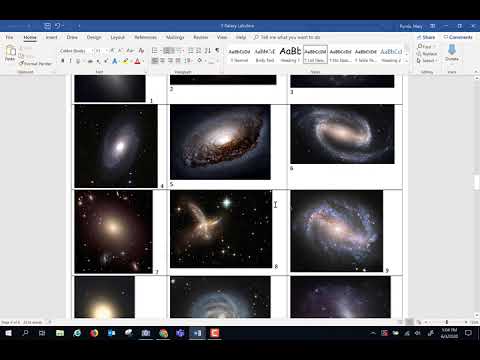Apply red Font Color

(137, 61)
